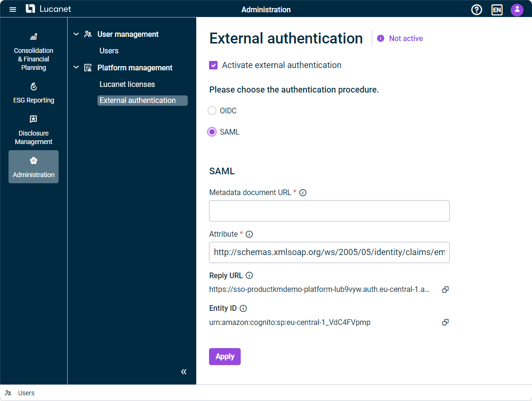Open Users from the bottom status bar
532x401 pixels.
pos(26,392)
